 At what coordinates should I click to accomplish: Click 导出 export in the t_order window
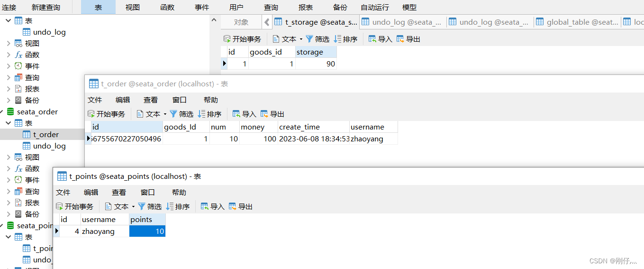point(272,114)
